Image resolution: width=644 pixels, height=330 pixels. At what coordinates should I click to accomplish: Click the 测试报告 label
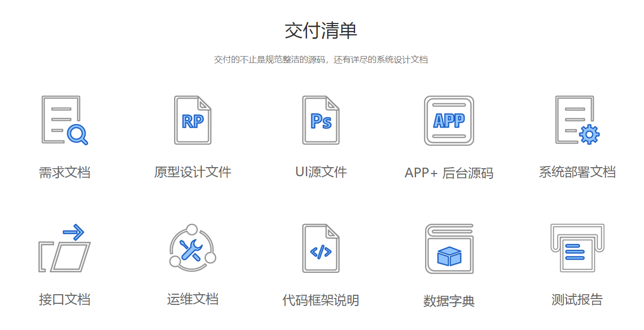[x=577, y=300]
